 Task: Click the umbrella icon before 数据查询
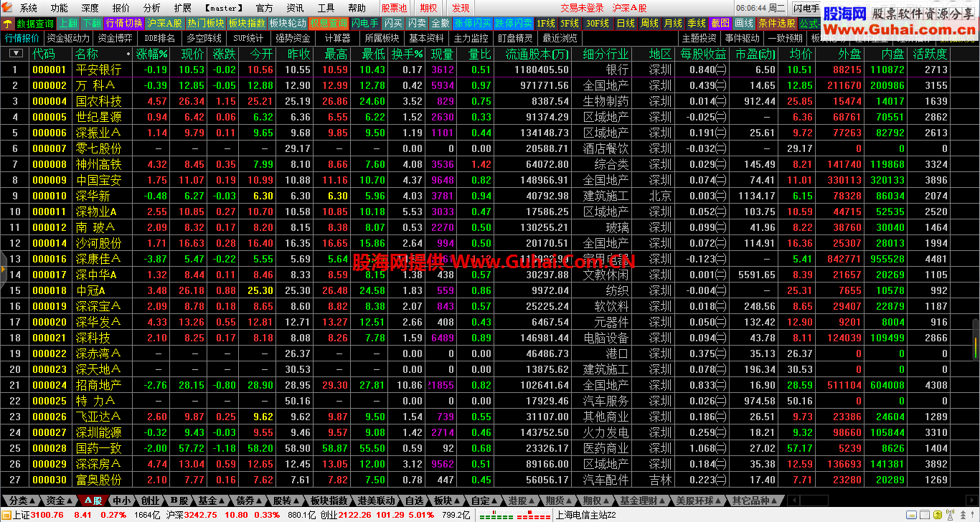7,23
